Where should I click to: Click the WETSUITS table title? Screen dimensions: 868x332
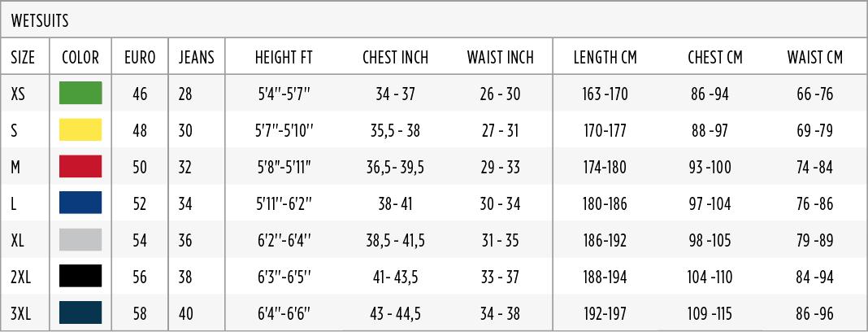tap(40, 21)
